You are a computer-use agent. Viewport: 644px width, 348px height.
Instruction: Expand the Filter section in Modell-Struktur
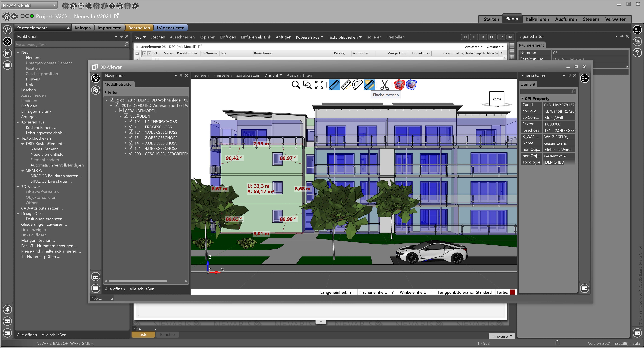pos(106,92)
